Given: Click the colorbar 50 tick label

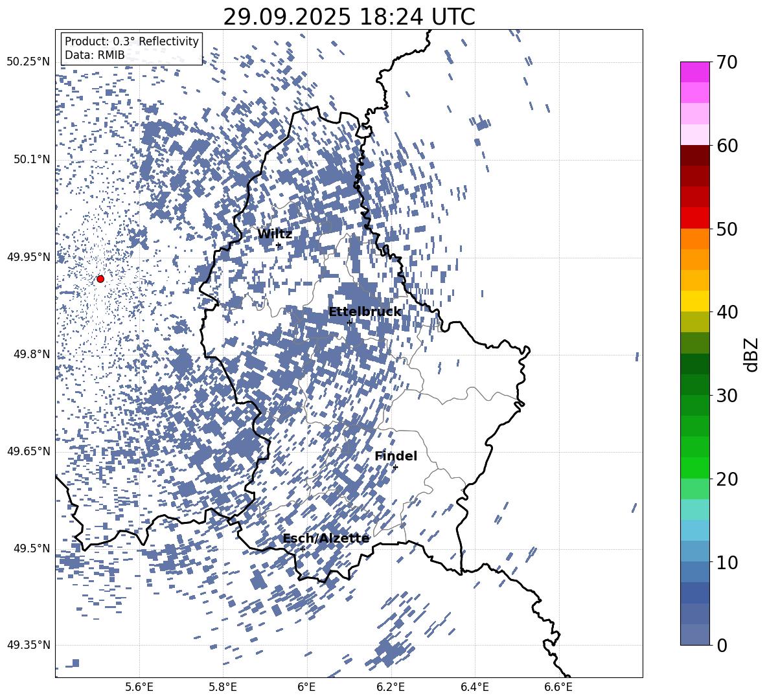Looking at the screenshot, I should tap(727, 229).
